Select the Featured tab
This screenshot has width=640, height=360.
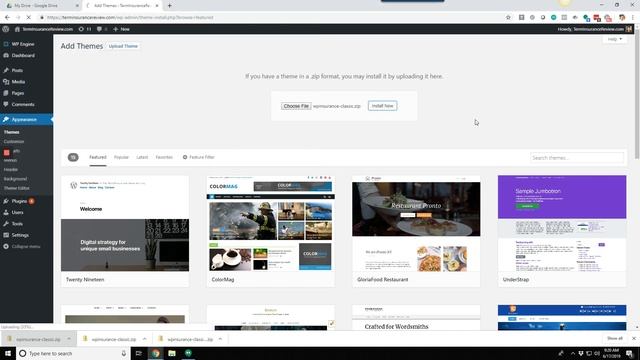coord(98,157)
